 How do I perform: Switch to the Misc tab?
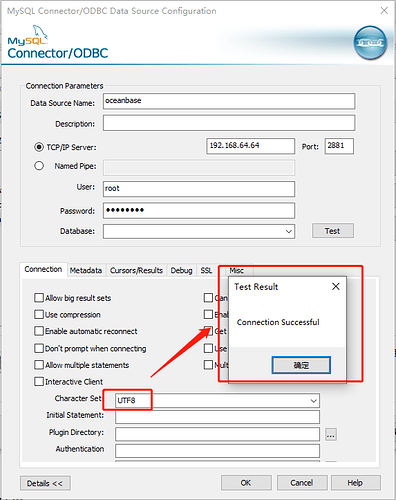(x=237, y=270)
